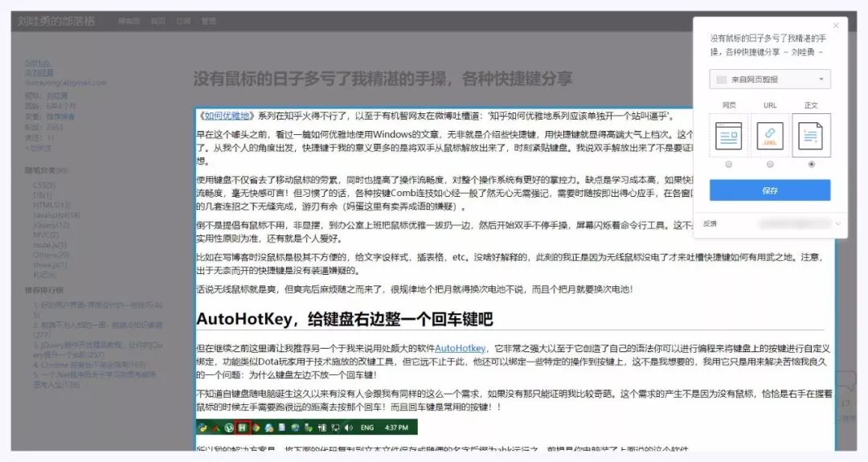Choose the radio button under 网页
This screenshot has width=868, height=462.
pos(728,165)
